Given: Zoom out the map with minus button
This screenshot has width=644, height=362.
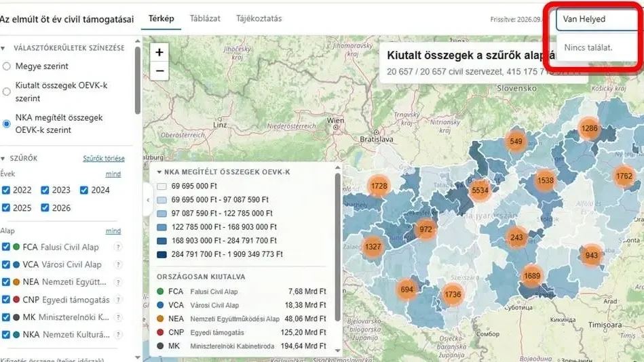Looking at the screenshot, I should (x=159, y=71).
